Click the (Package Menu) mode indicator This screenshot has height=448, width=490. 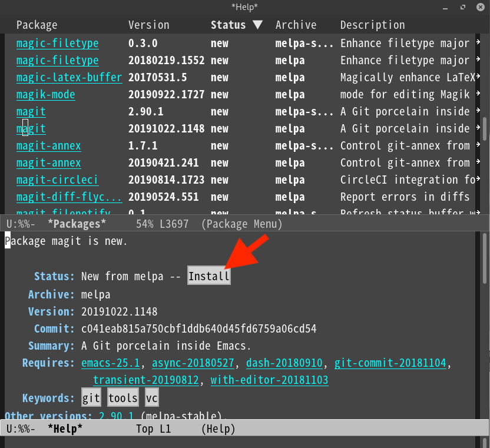point(241,224)
